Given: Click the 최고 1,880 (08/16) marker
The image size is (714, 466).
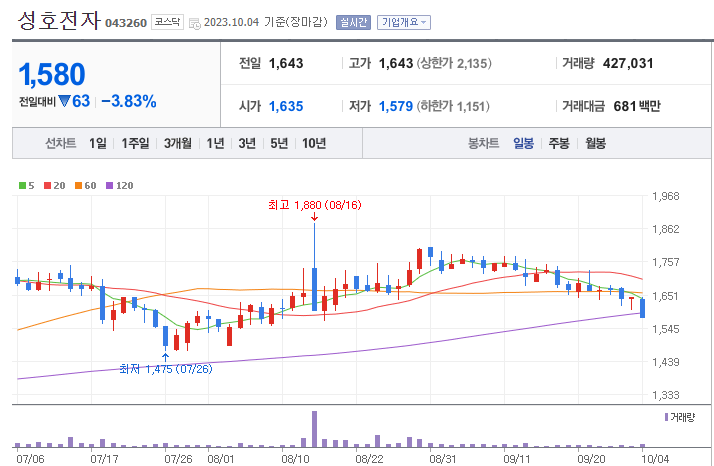Looking at the screenshot, I should tap(315, 205).
